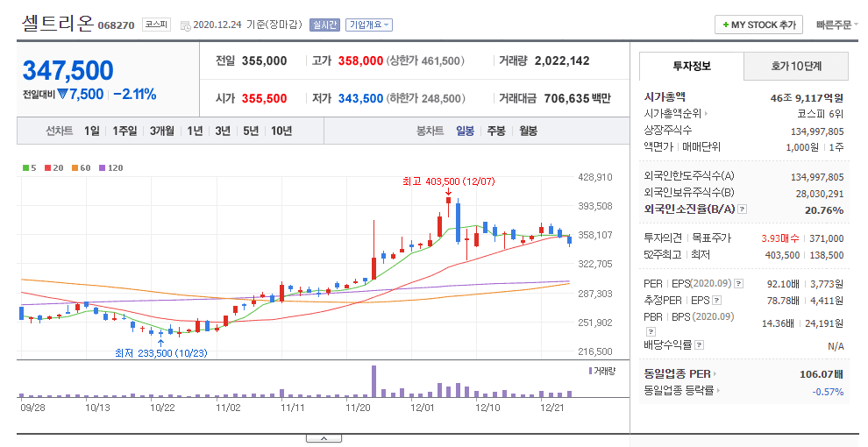Image resolution: width=868 pixels, height=447 pixels.
Task: Select 10년 line chart period
Action: click(281, 131)
